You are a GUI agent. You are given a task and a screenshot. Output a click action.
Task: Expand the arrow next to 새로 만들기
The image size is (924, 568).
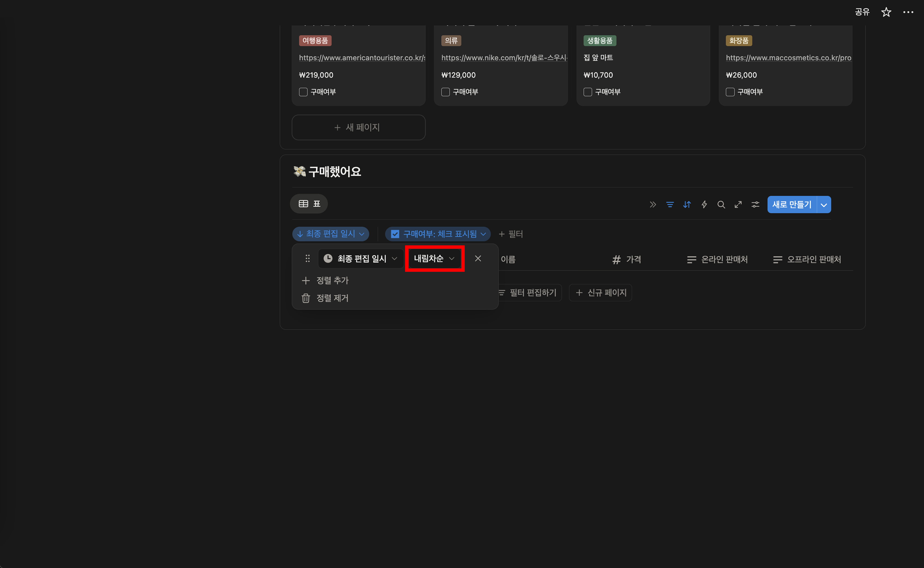pyautogui.click(x=824, y=205)
